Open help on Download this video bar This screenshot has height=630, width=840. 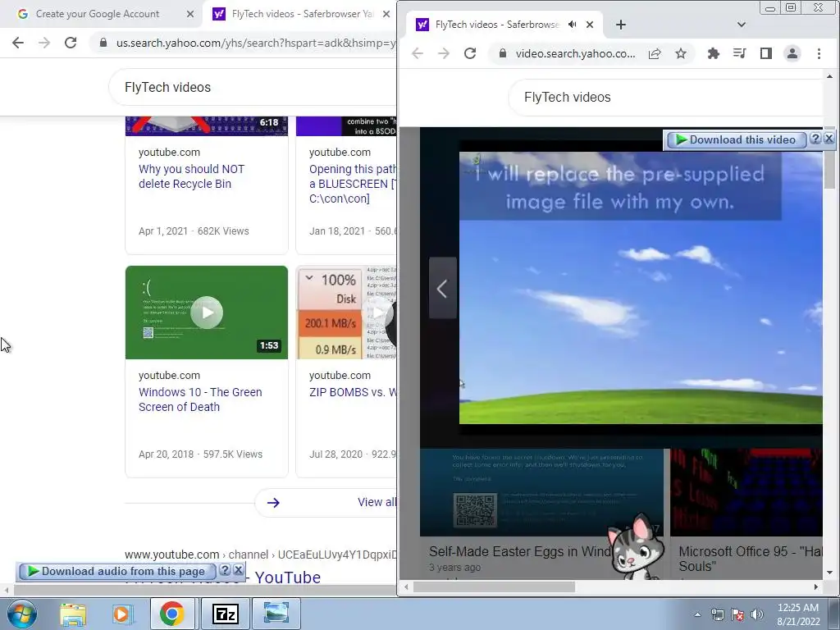[x=815, y=139]
